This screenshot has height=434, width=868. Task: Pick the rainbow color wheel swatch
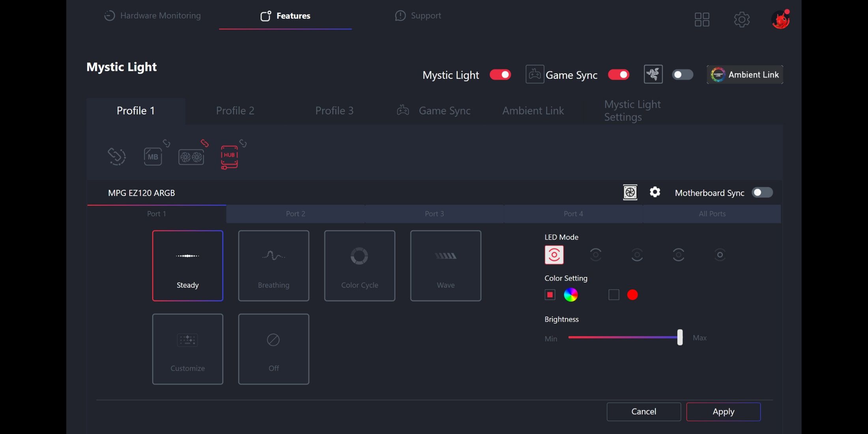[x=571, y=295]
